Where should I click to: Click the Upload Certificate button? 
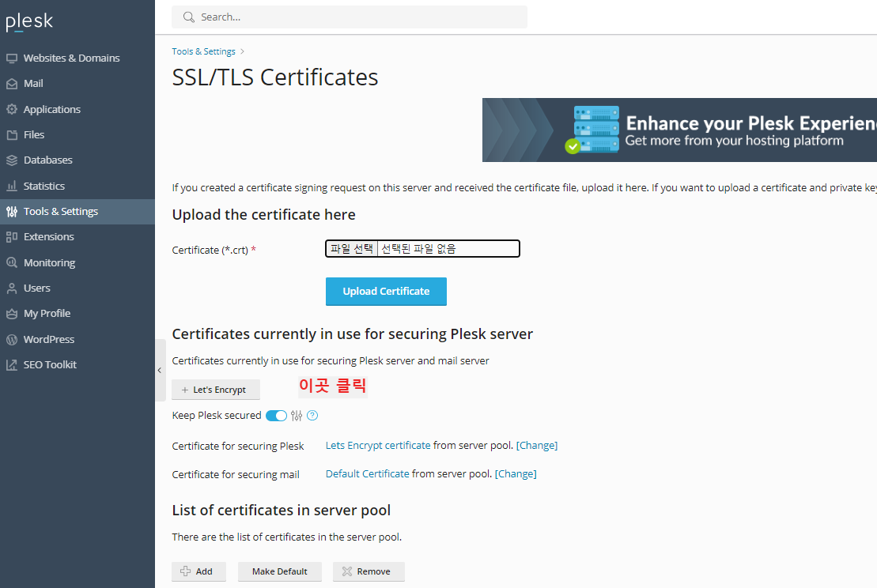pos(386,291)
